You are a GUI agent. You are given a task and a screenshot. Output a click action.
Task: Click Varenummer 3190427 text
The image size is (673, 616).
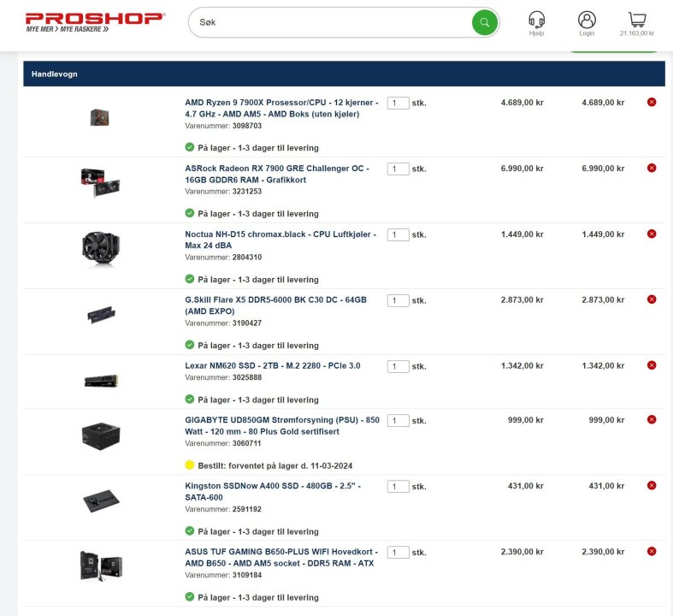click(x=223, y=323)
